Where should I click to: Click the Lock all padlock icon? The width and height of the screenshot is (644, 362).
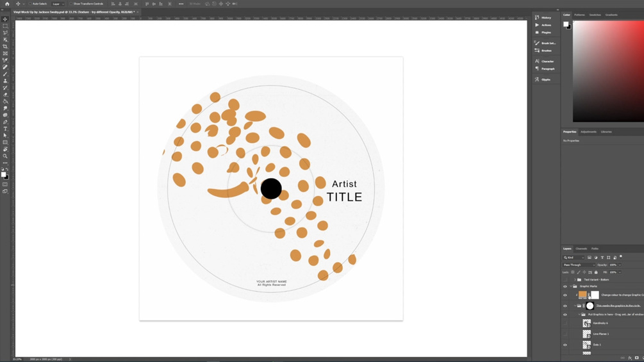point(596,272)
